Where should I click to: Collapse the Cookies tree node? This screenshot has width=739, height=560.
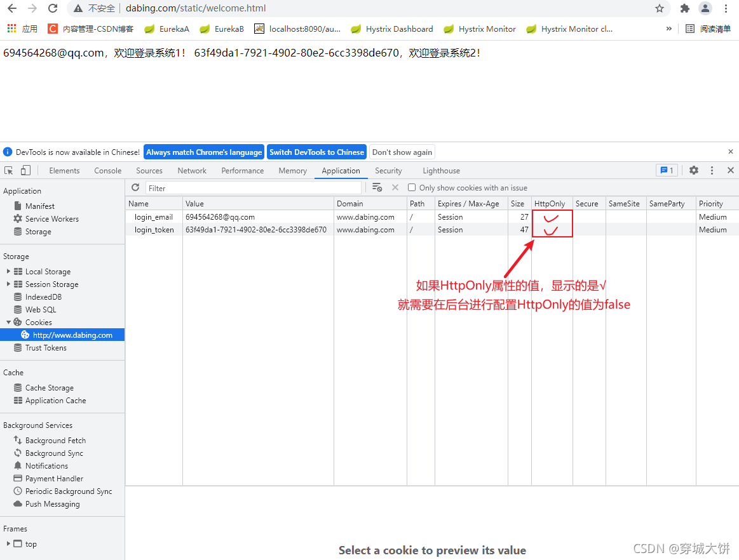click(x=8, y=322)
